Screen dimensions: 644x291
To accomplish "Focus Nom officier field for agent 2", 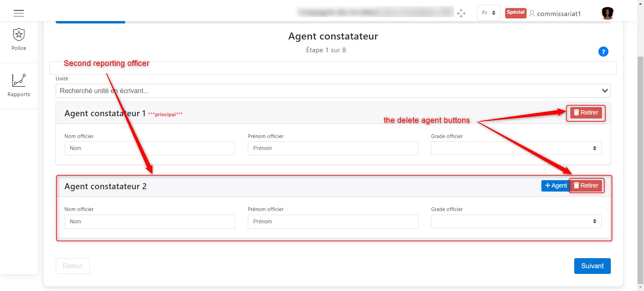I will [x=150, y=221].
